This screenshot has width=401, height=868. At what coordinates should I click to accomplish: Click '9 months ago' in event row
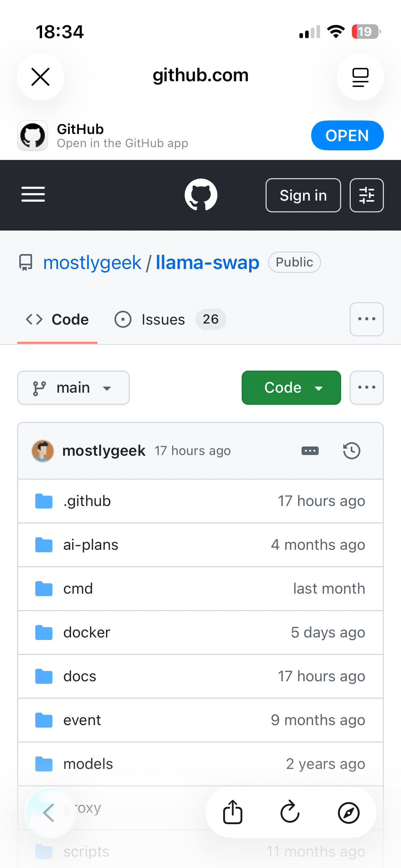click(x=318, y=720)
